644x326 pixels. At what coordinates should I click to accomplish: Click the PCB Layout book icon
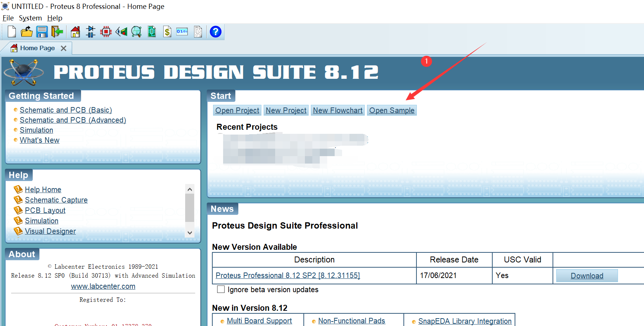point(18,210)
